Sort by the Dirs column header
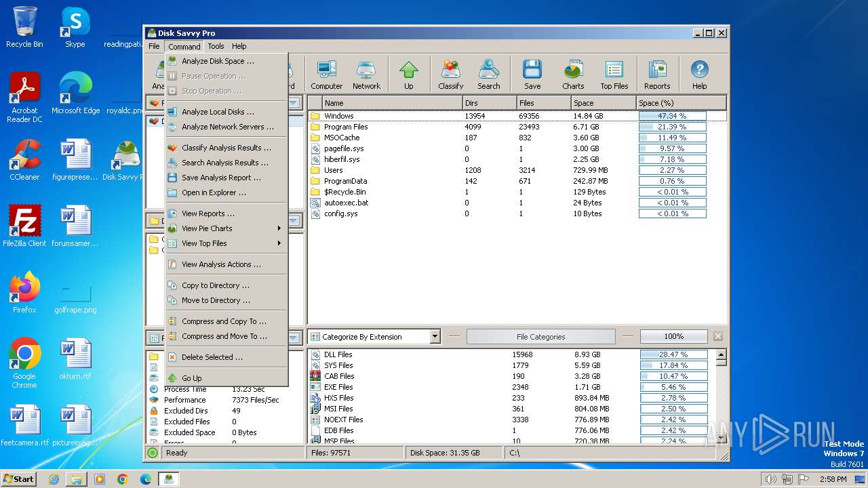Screen dimensions: 868x488 [489, 103]
